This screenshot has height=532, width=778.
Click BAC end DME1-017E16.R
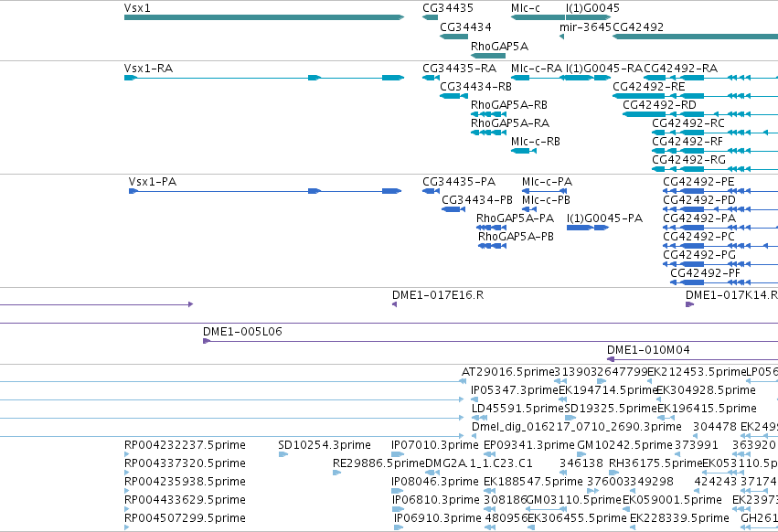[x=394, y=304]
